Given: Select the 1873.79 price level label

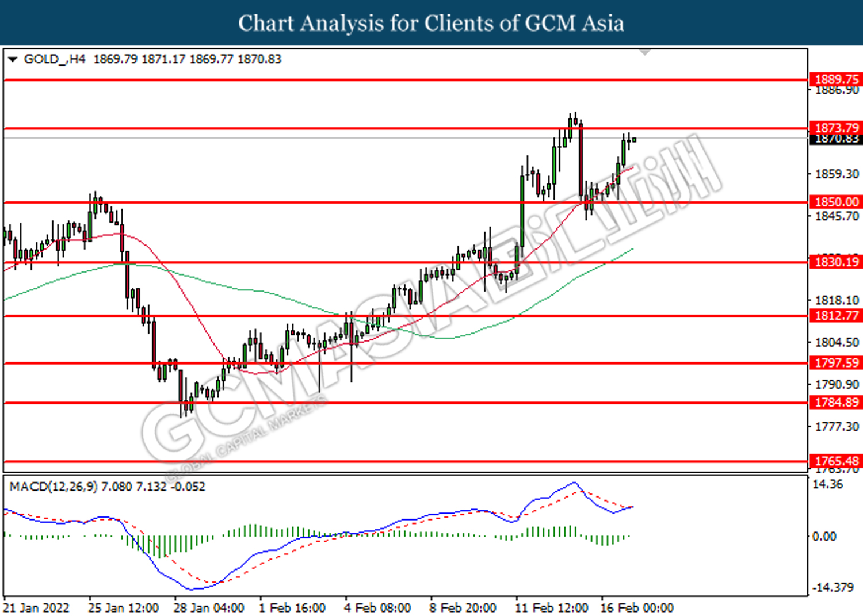Looking at the screenshot, I should (836, 128).
